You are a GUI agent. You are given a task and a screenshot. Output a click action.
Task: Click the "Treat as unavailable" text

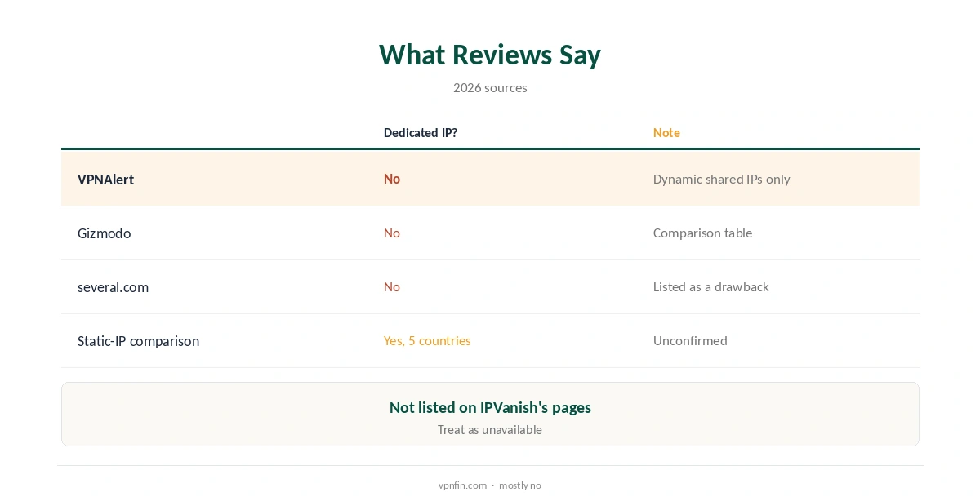pos(490,430)
